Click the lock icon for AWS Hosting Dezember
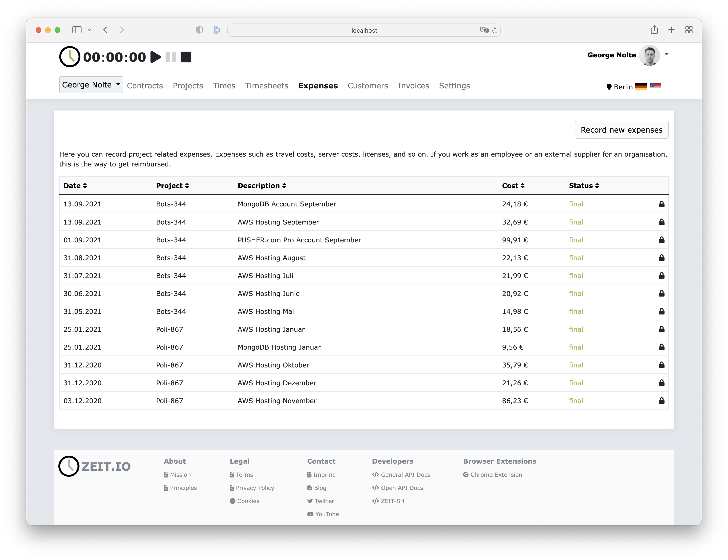This screenshot has width=728, height=560. [661, 383]
